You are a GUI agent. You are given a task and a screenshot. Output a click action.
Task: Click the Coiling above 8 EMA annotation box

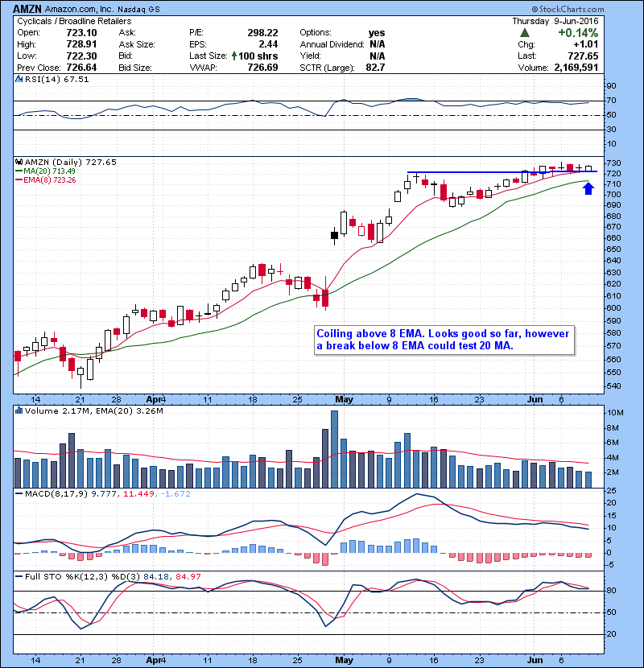[x=444, y=340]
